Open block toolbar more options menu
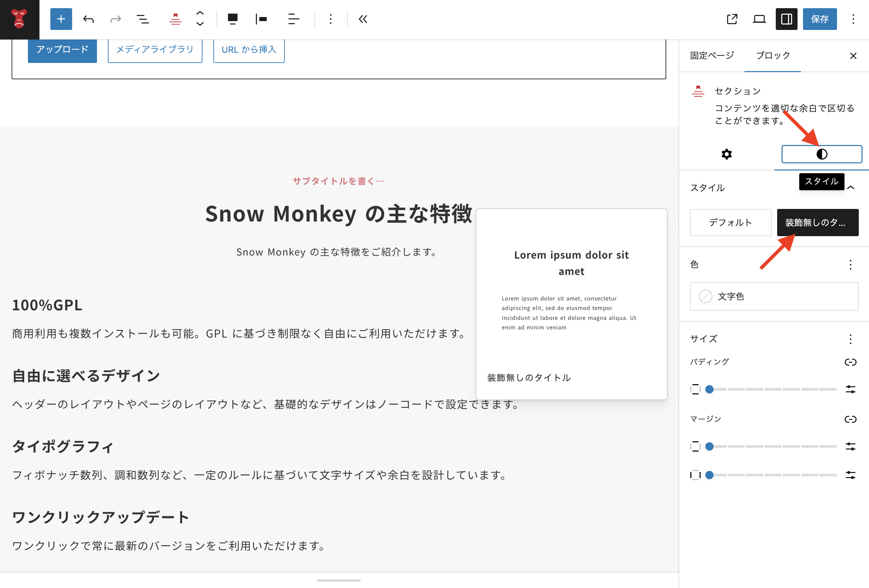The width and height of the screenshot is (869, 588). [x=330, y=19]
